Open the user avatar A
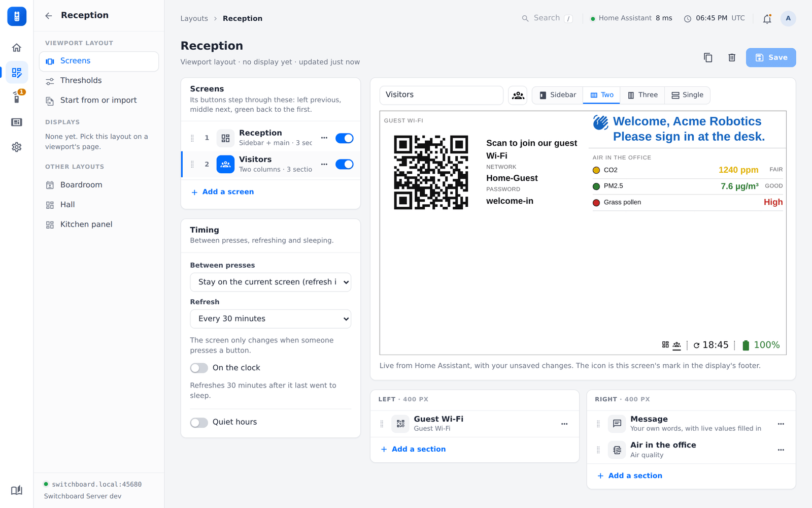The width and height of the screenshot is (812, 508). (x=788, y=18)
